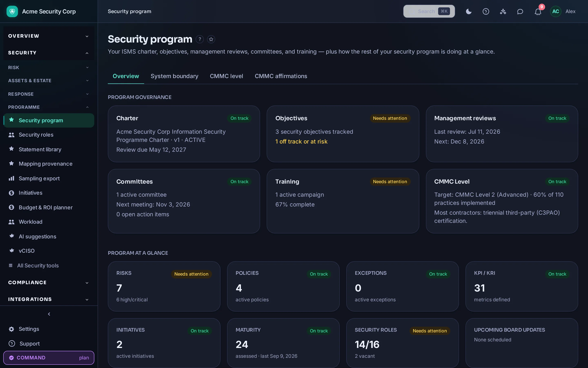The image size is (588, 368).
Task: Collapse the PROGRAMME subsection
Action: point(49,107)
